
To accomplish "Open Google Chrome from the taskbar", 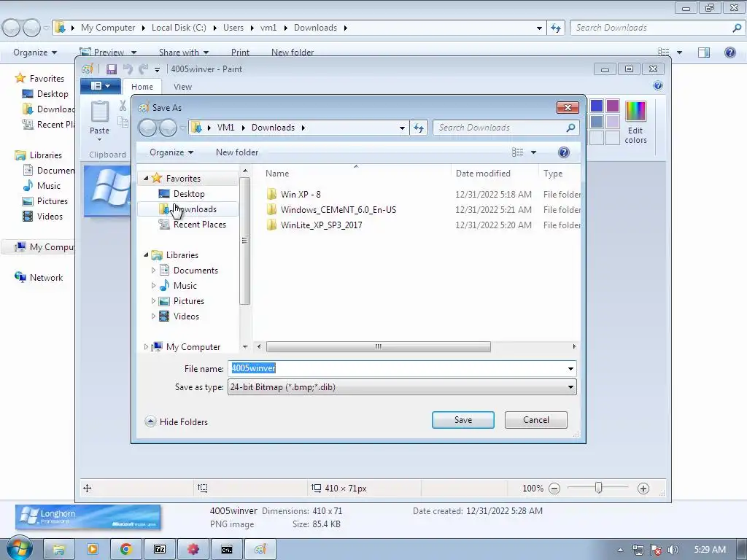I will pyautogui.click(x=125, y=550).
